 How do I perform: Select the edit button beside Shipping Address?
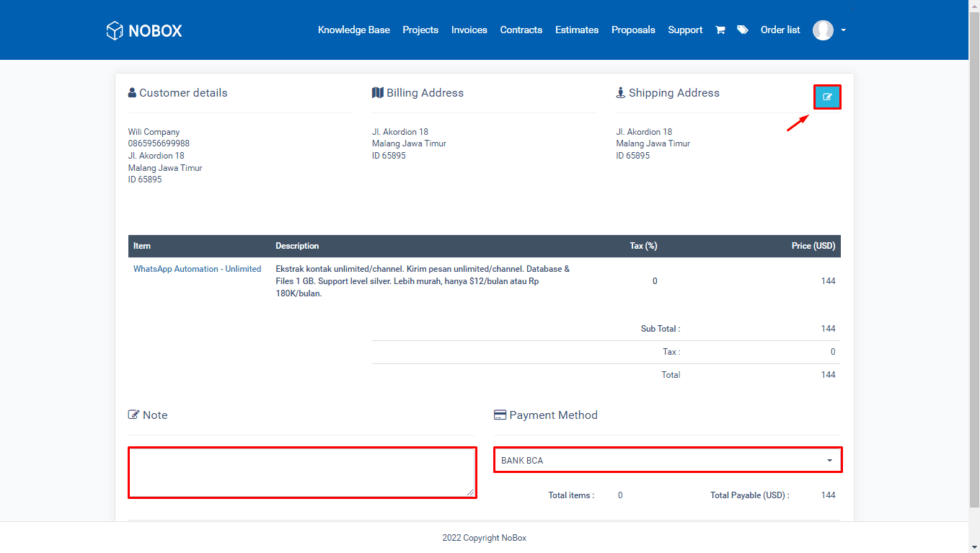[x=826, y=96]
